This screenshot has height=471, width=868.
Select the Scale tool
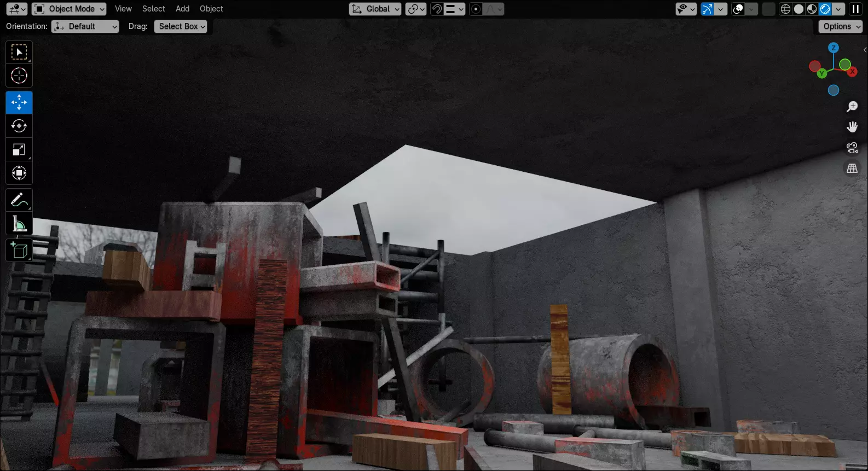point(19,149)
